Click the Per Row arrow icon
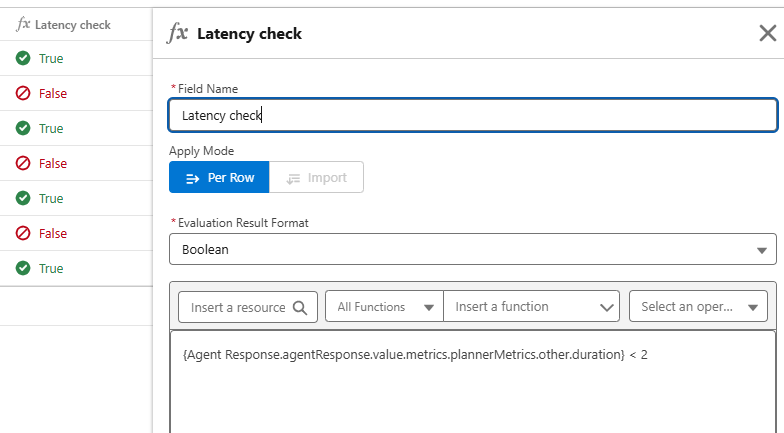 [x=193, y=178]
